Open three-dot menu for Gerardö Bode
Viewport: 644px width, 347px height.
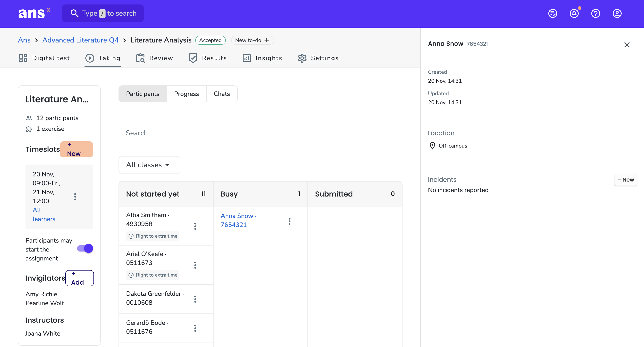pos(195,328)
